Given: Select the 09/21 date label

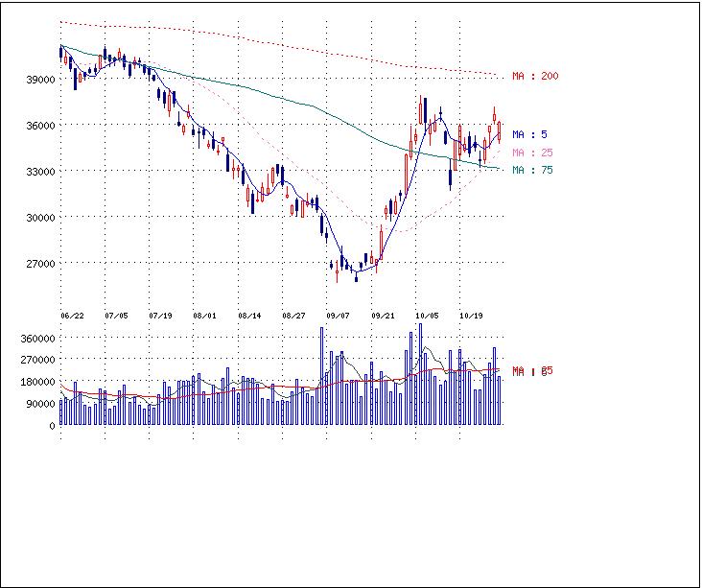Looking at the screenshot, I should (383, 315).
